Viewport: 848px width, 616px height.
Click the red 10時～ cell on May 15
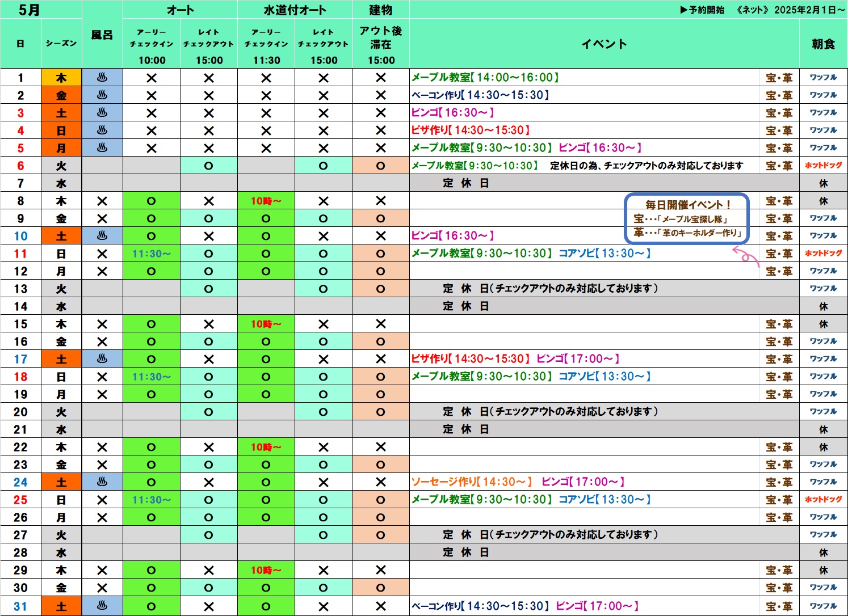click(266, 324)
